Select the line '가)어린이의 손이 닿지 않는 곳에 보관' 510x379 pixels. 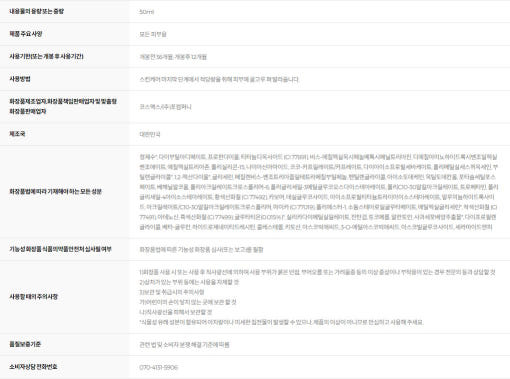[188, 302]
